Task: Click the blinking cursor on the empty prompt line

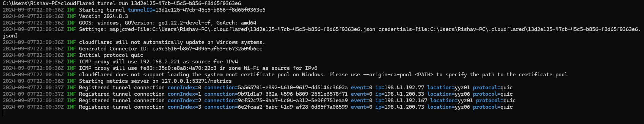Action: click(x=3, y=113)
